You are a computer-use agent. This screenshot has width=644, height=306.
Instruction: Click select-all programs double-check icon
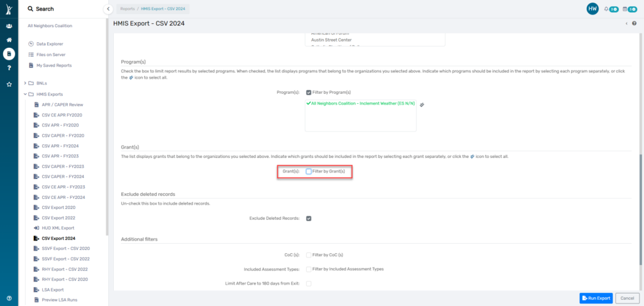pyautogui.click(x=422, y=105)
